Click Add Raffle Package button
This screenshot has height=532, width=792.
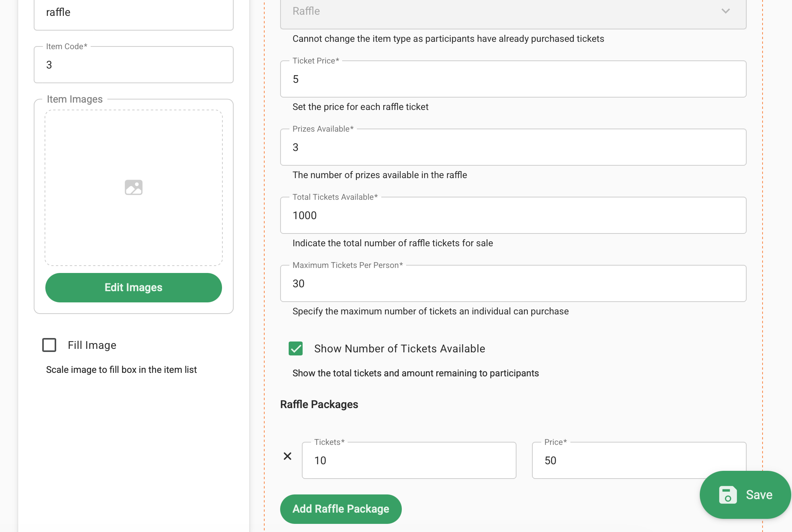coord(341,509)
